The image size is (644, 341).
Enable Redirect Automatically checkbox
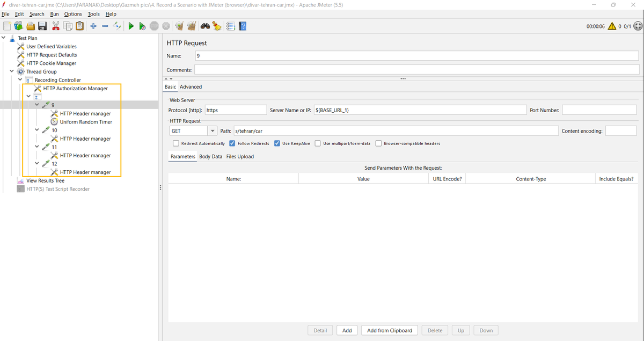(x=176, y=143)
